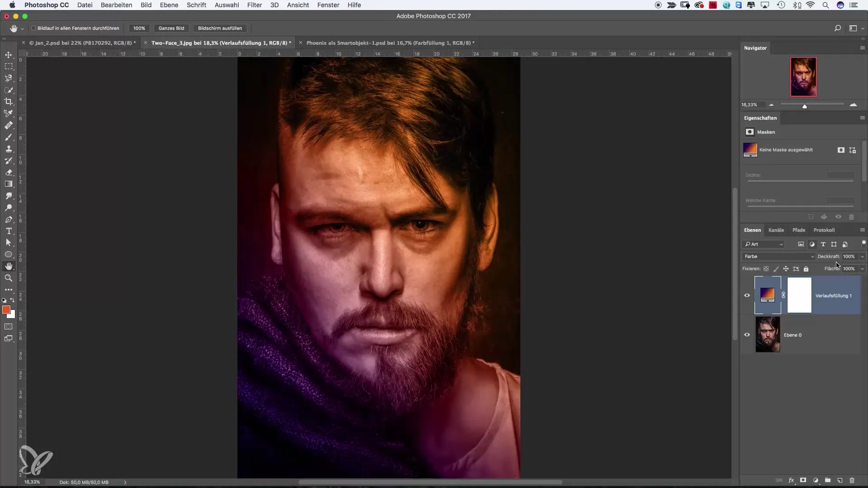Screen dimensions: 868x488
Task: Select the Ellipse shape tool
Action: [x=9, y=254]
